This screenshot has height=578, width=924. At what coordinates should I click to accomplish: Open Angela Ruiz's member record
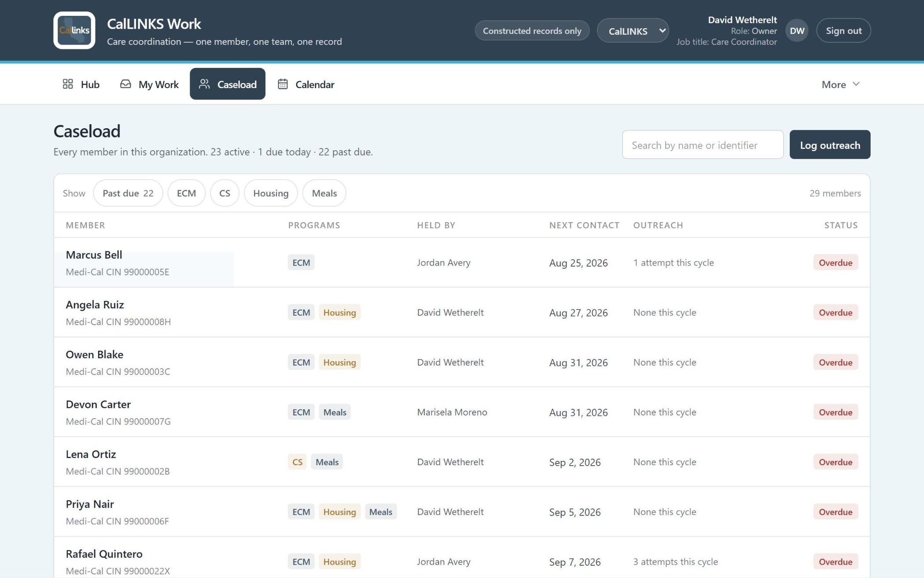point(95,304)
